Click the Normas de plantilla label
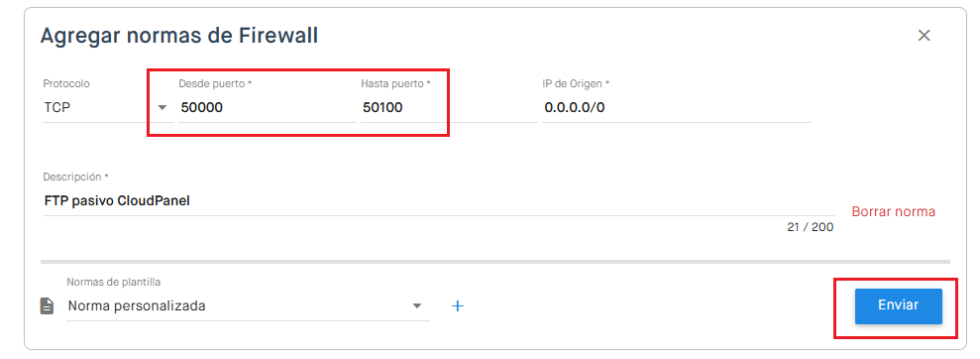The width and height of the screenshot is (980, 359). click(114, 282)
